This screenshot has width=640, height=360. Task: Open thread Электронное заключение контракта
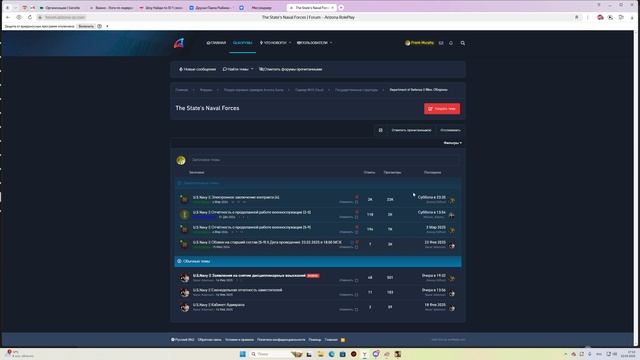[x=236, y=197]
